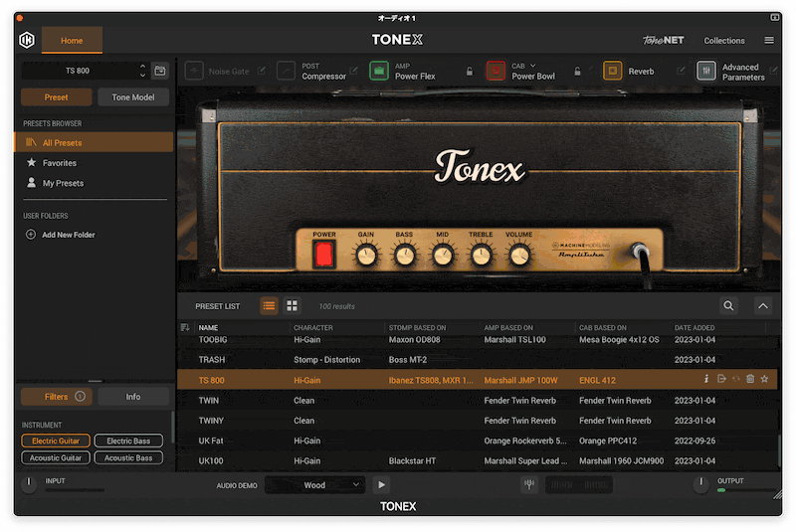796x532 pixels.
Task: Sort presets by CAB BASED ON column
Action: tap(603, 327)
